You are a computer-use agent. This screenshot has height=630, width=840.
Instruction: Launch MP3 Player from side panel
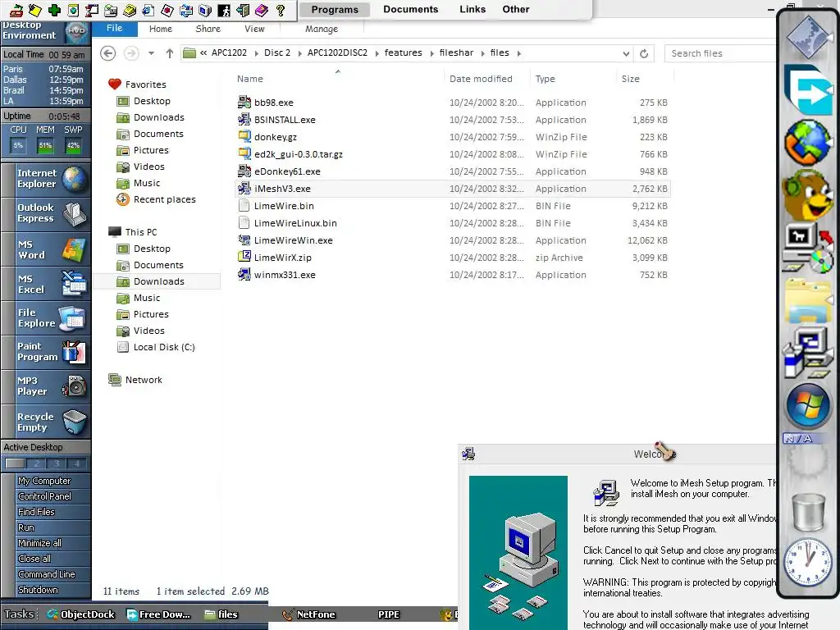coord(46,386)
